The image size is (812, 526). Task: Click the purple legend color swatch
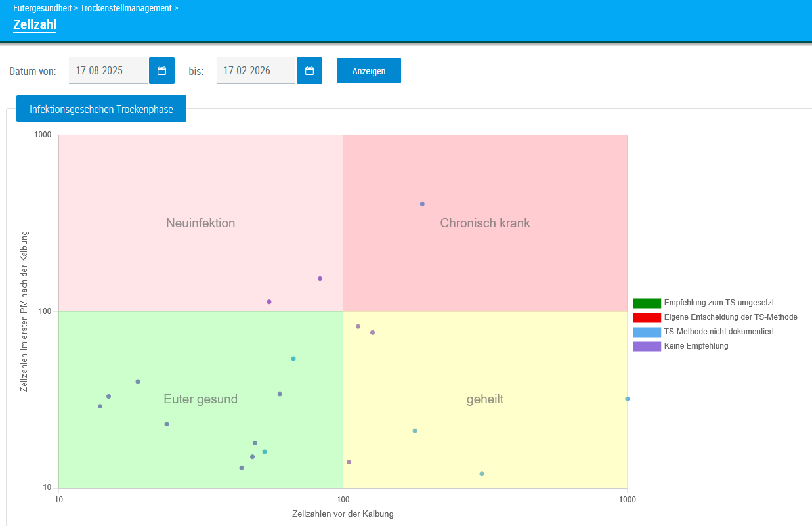point(647,347)
